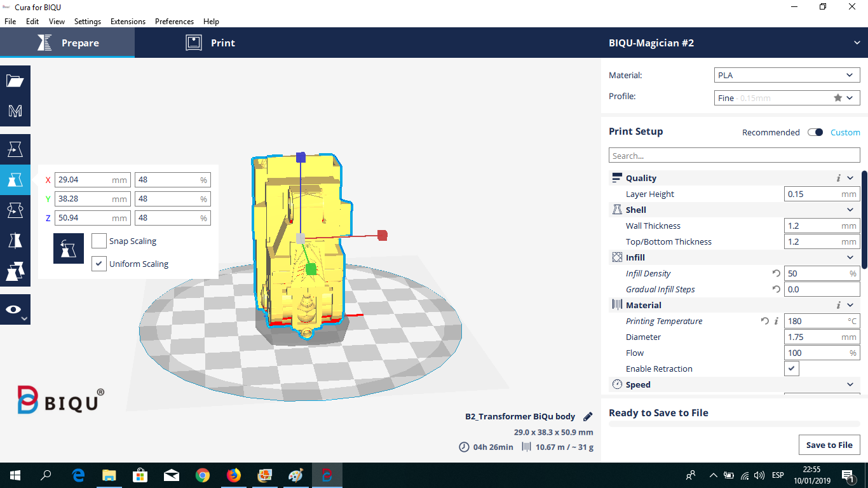Image resolution: width=868 pixels, height=488 pixels.
Task: Open Google Chrome from the taskbar
Action: pos(203,475)
